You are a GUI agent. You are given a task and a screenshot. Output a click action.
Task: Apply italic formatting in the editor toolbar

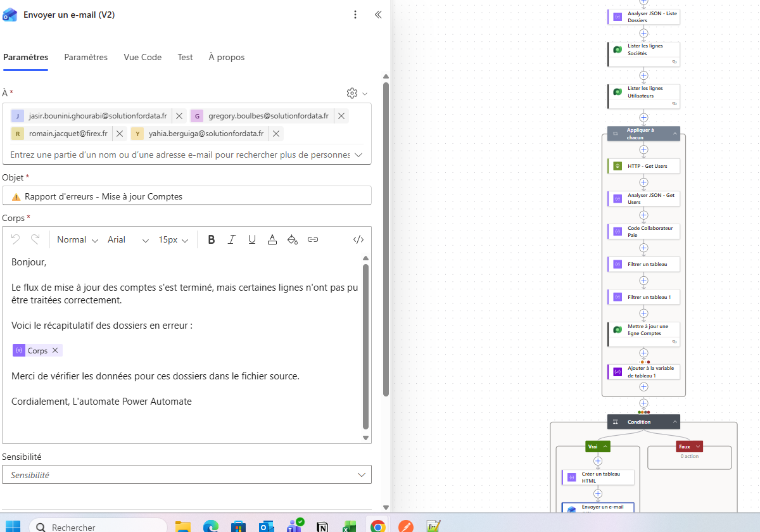(232, 239)
